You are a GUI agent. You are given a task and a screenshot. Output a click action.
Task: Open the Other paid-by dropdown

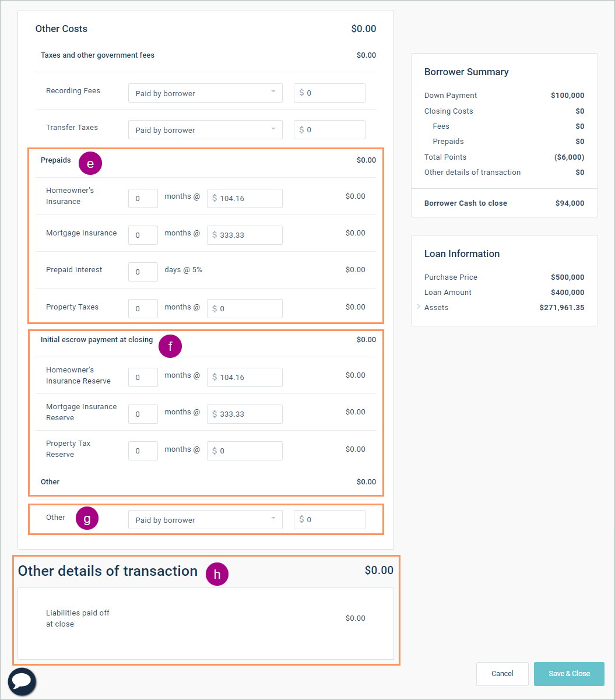tap(205, 520)
